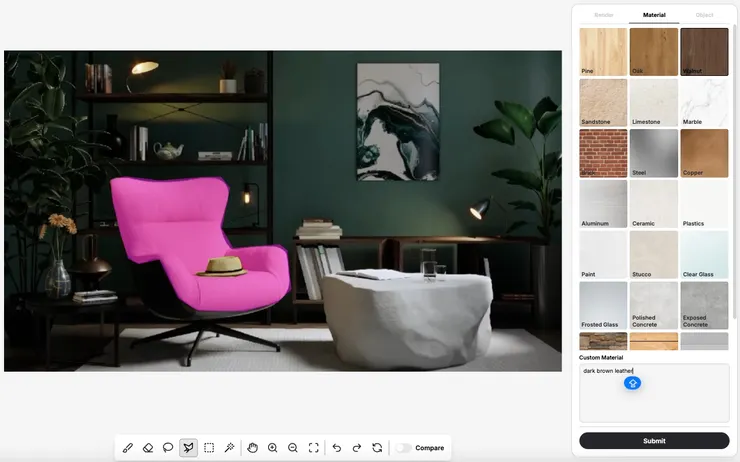Select the magic wand tool

229,447
